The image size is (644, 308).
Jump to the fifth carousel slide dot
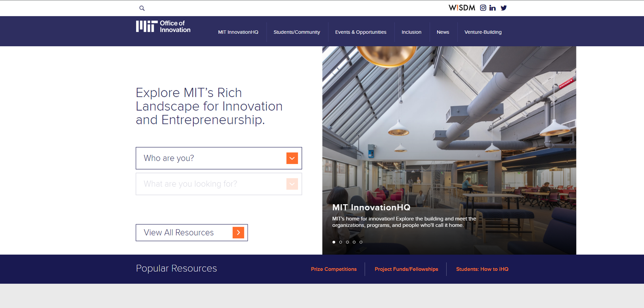point(361,242)
